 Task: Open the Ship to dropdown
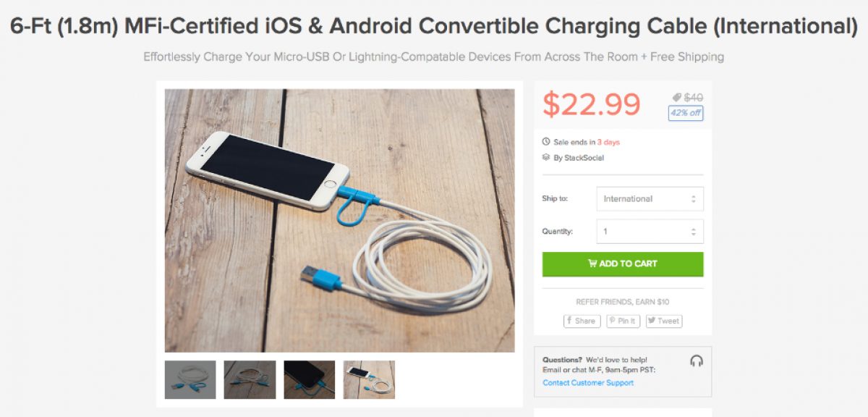(650, 198)
